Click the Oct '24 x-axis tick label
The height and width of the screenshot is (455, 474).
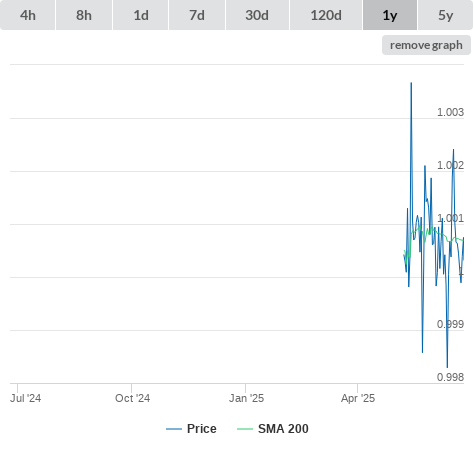pos(132,398)
